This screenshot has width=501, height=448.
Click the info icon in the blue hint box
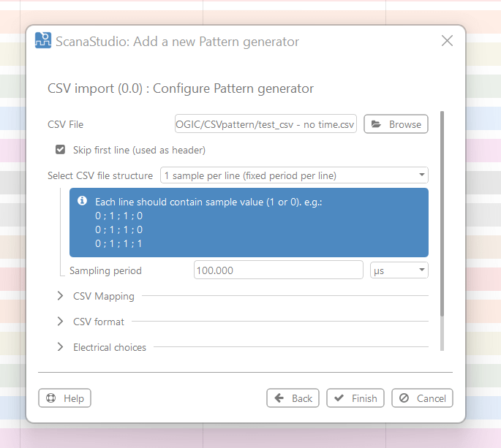point(83,201)
